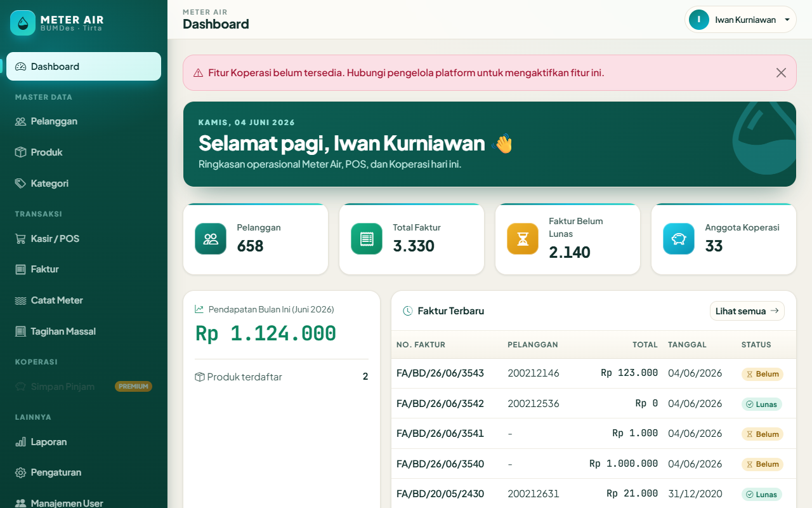Open Laporan in the sidebar
The height and width of the screenshot is (508, 812).
[84, 442]
